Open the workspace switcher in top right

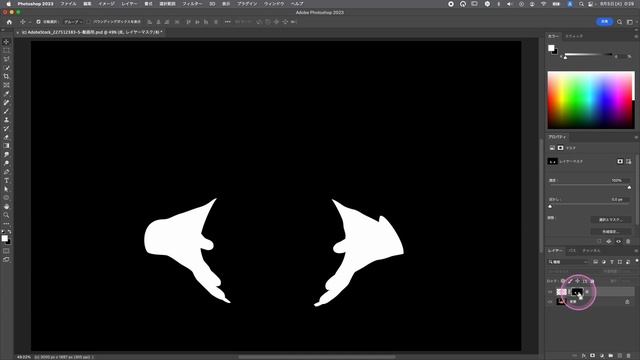tap(630, 22)
